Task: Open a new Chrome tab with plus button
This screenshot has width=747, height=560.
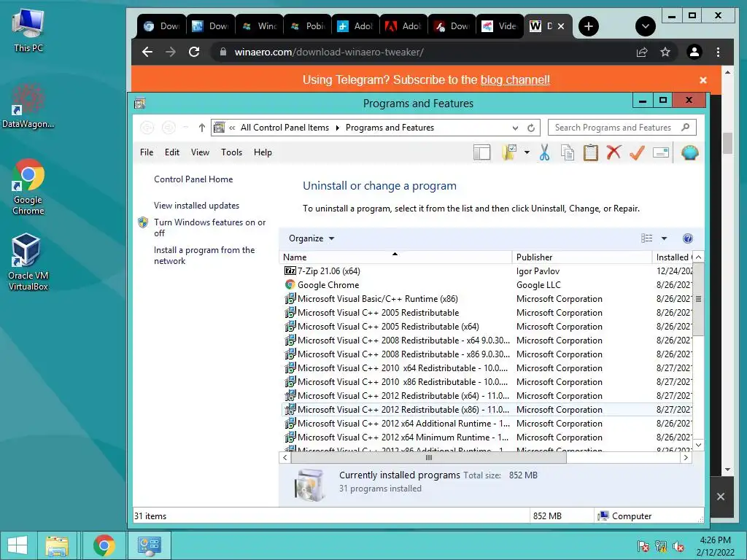Action: click(589, 26)
